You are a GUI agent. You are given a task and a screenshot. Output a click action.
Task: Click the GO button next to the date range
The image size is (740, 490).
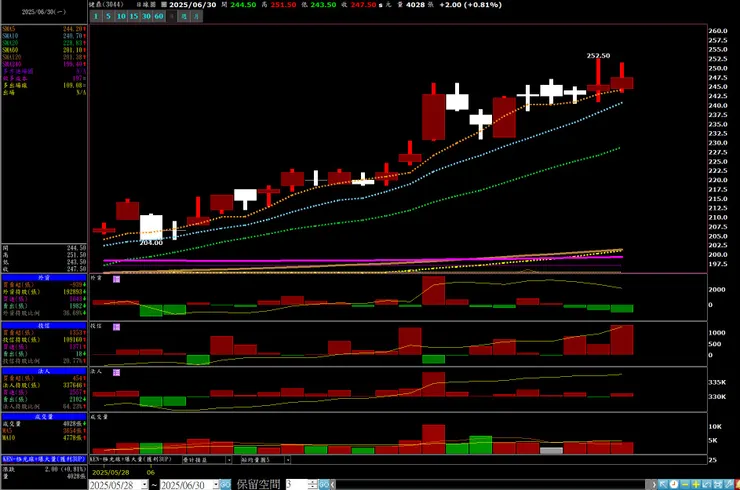[x=226, y=484]
